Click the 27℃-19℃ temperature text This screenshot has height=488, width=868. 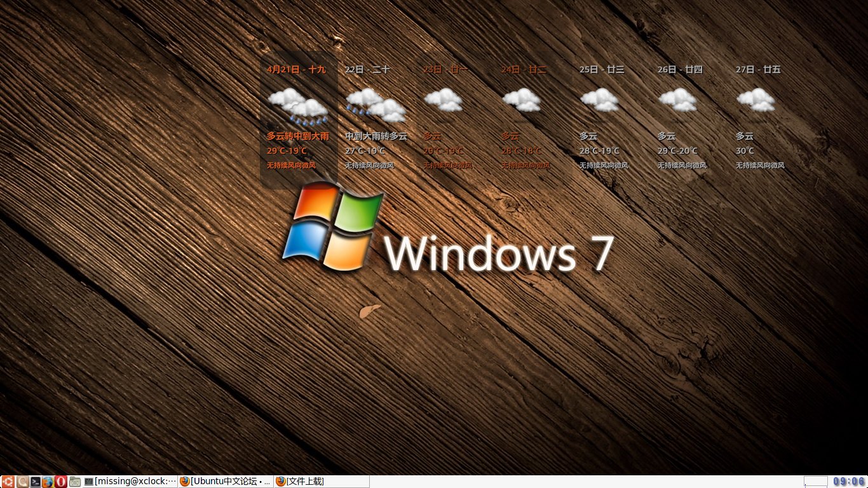365,151
